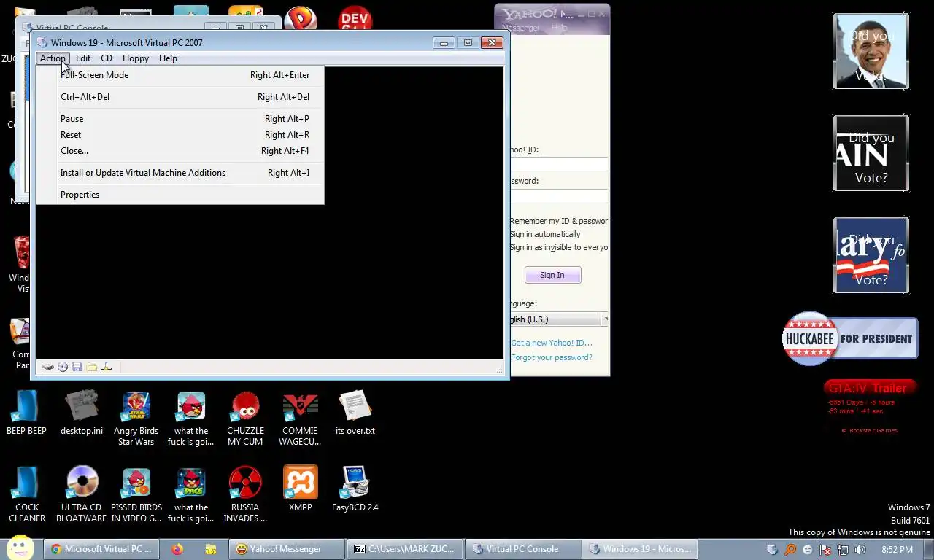Click the Virtual PC icon in system tray
Image resolution: width=934 pixels, height=560 pixels.
coord(772,550)
